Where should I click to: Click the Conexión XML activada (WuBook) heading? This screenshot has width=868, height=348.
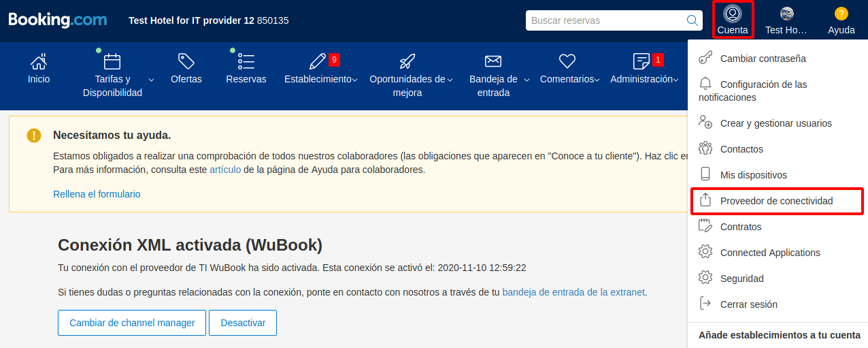coord(190,245)
